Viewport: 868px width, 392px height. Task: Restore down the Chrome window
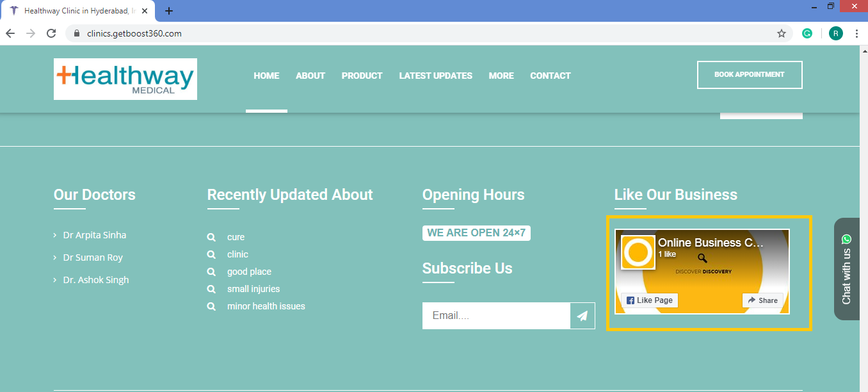831,6
